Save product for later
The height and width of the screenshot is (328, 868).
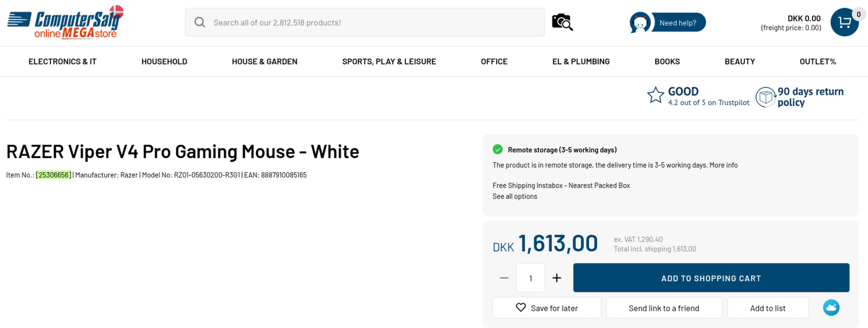pyautogui.click(x=546, y=308)
